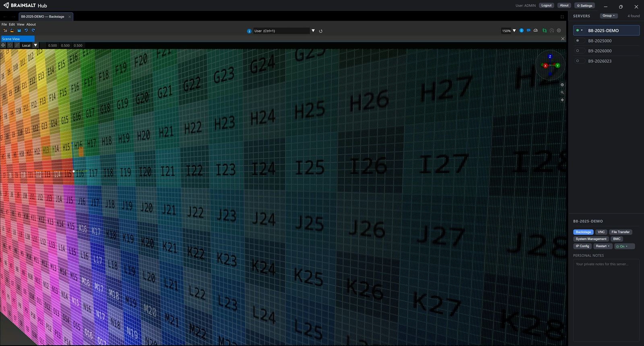644x346 pixels.
Task: Select the B9-2026023 server row
Action: coord(606,61)
